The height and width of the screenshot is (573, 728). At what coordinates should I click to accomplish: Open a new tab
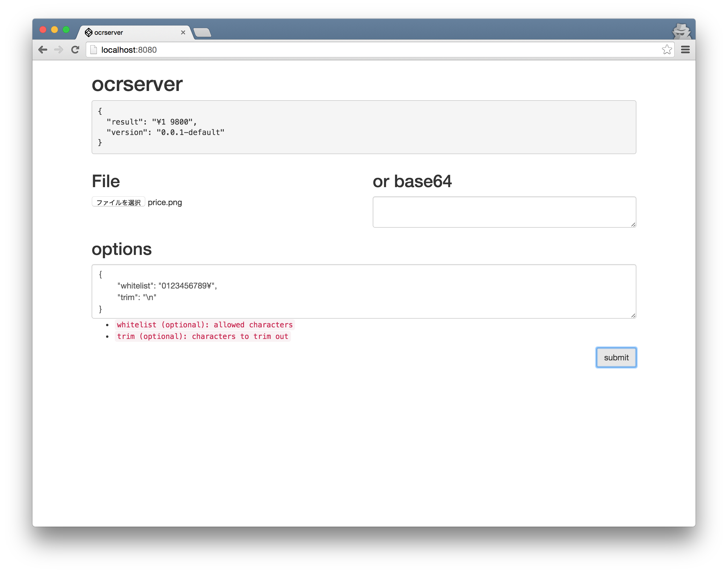point(202,32)
